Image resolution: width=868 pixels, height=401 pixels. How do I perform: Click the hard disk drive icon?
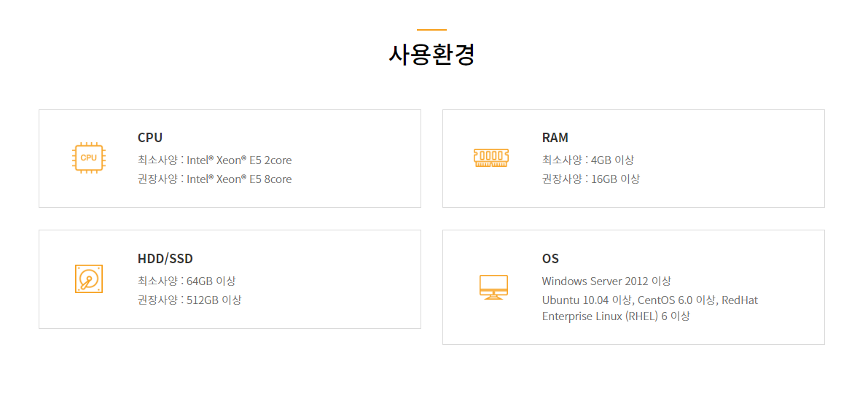click(x=89, y=279)
